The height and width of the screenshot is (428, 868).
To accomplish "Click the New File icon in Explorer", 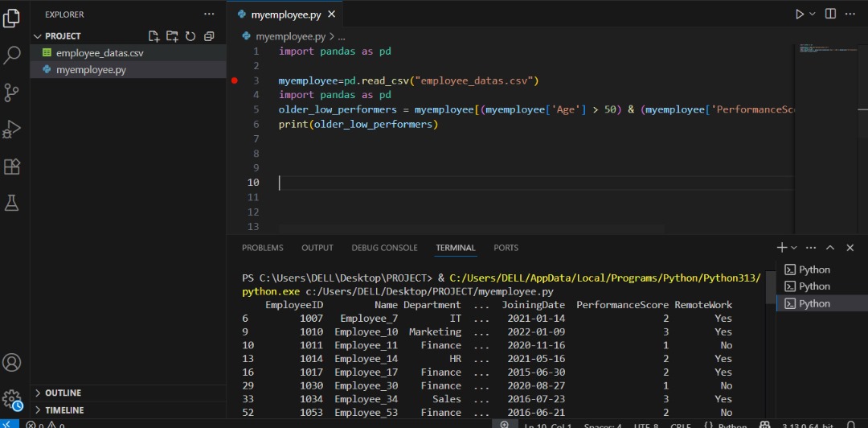I will pyautogui.click(x=154, y=36).
